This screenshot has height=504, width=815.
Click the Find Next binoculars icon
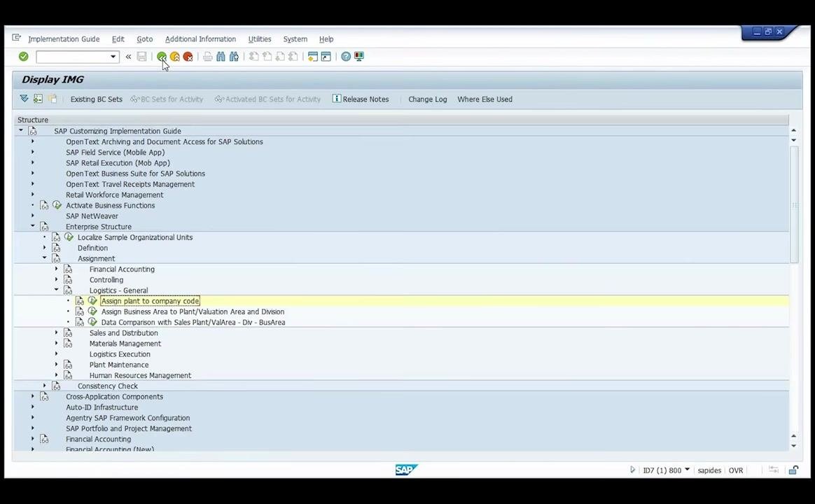(x=234, y=57)
